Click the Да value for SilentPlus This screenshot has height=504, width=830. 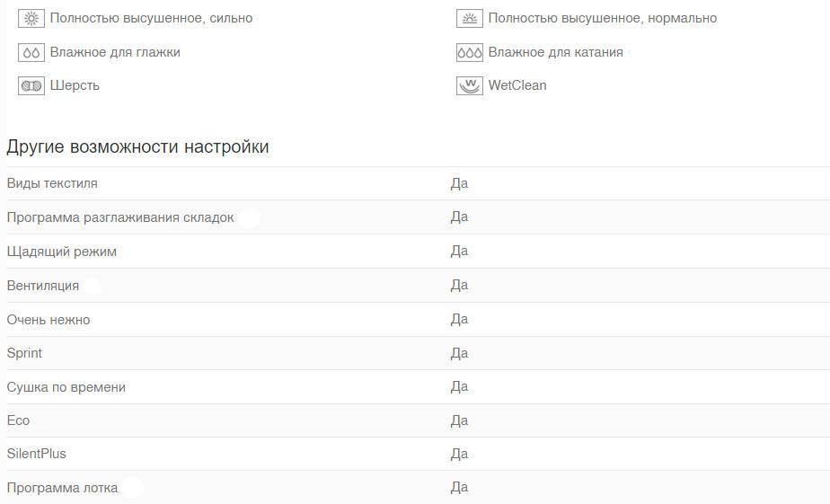click(x=459, y=454)
